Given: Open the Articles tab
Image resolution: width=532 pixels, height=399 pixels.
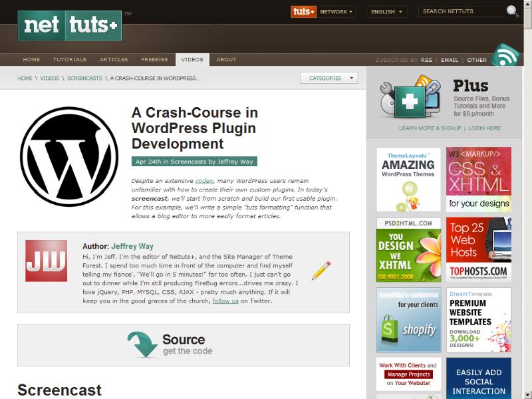Looking at the screenshot, I should tap(114, 59).
